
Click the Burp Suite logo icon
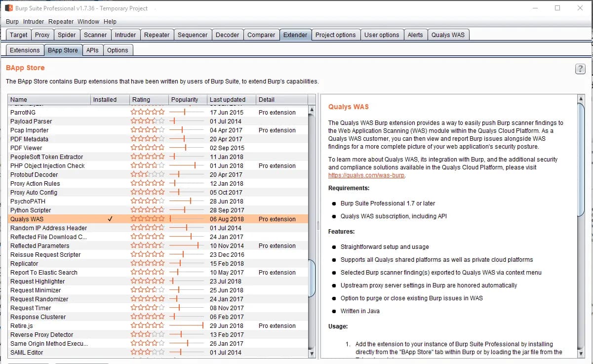coord(9,8)
